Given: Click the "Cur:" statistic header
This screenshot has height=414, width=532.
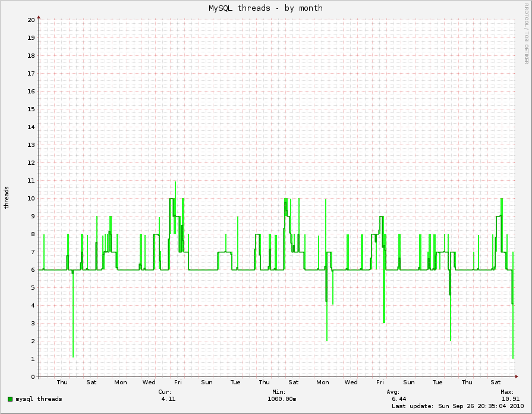Looking at the screenshot, I should [165, 391].
